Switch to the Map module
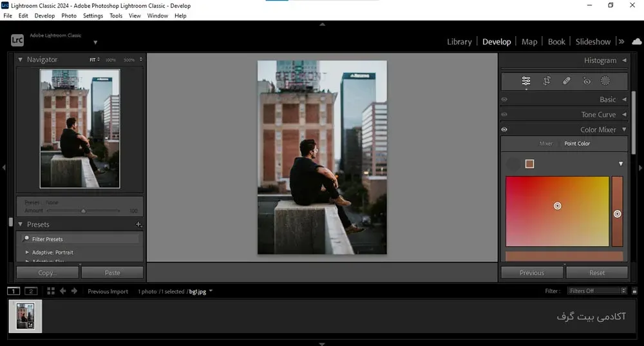 [x=529, y=41]
